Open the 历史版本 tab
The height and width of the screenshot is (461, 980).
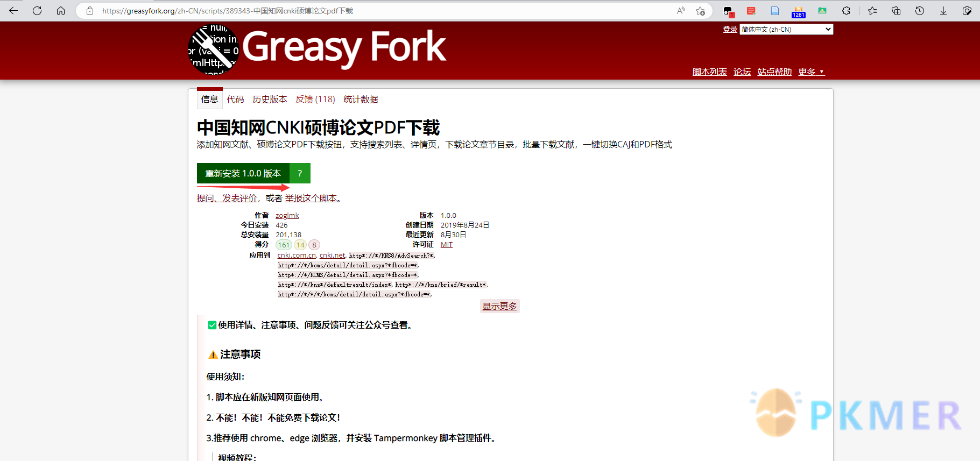pos(270,99)
